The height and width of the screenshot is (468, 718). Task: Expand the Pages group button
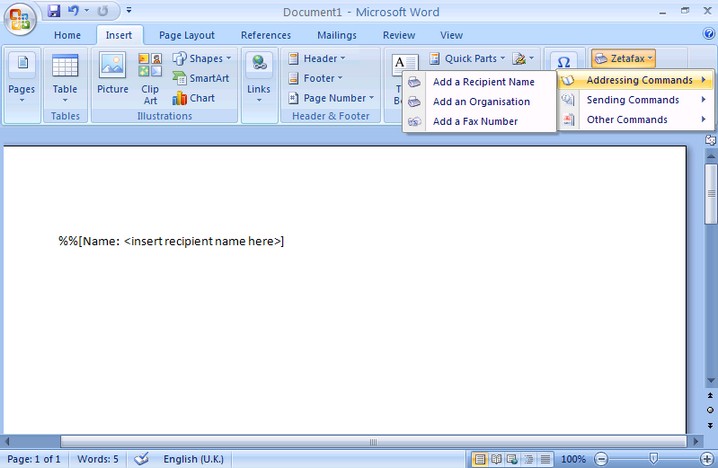coord(22,78)
